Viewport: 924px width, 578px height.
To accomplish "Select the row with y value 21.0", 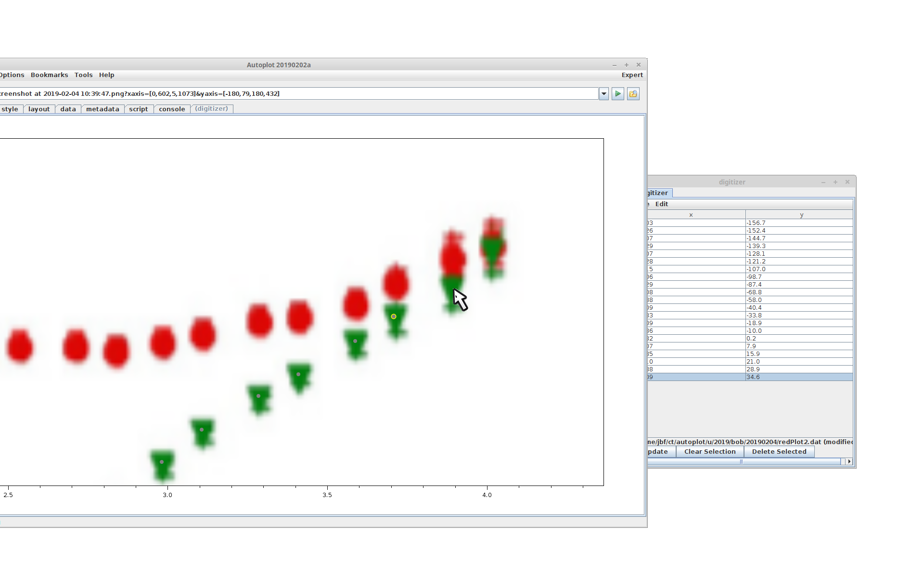I will [750, 362].
